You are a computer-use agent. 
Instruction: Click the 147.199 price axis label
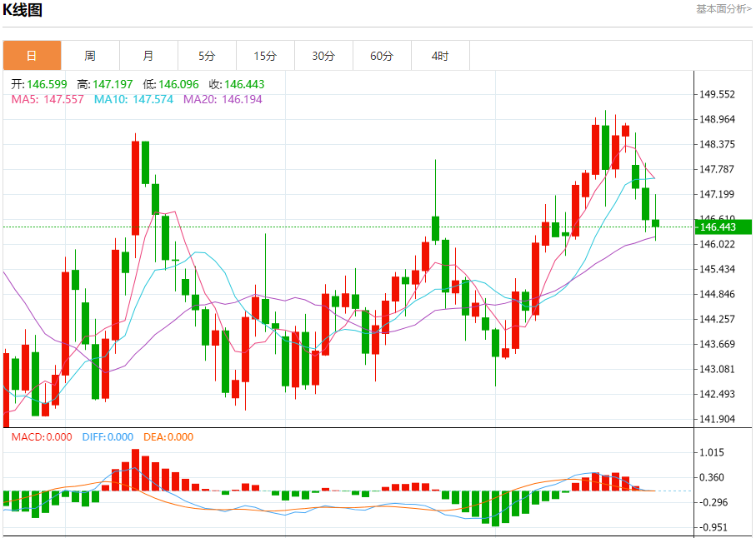tap(718, 195)
